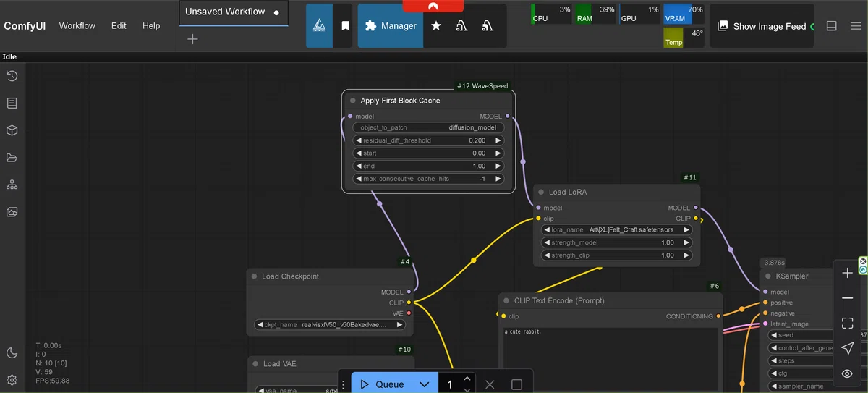Collapse the Apply First Block Cache node
This screenshot has width=868, height=393.
tap(353, 101)
